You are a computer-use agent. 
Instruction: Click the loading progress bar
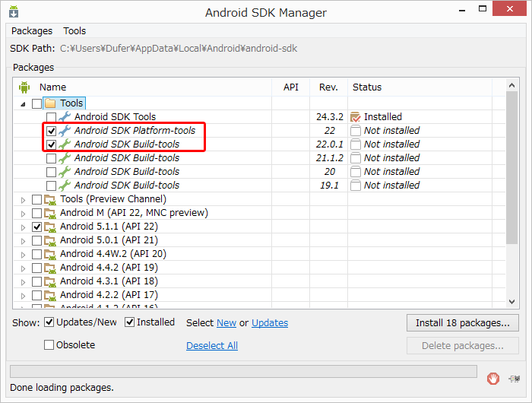(x=244, y=371)
